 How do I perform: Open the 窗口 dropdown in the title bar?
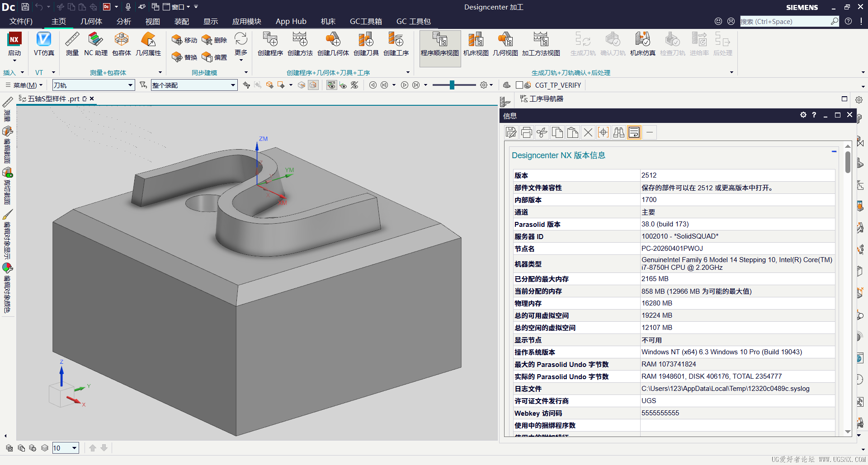(177, 7)
